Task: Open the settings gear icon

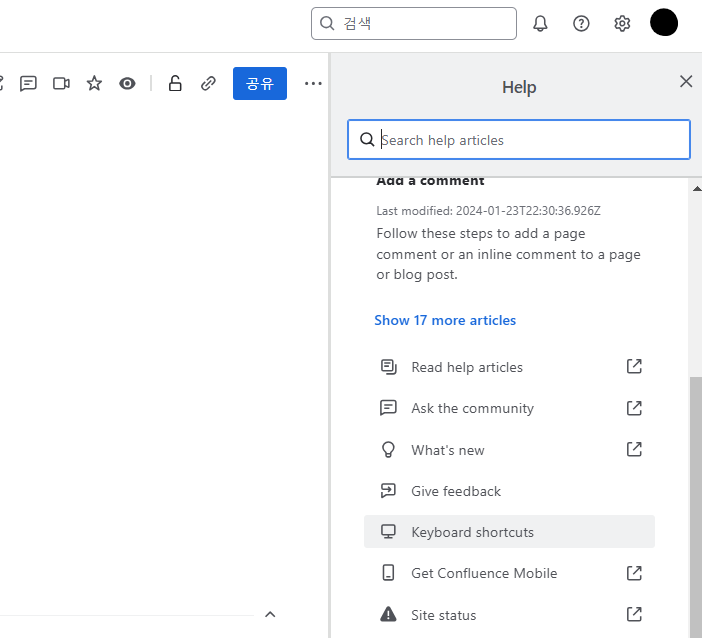Action: pyautogui.click(x=622, y=23)
